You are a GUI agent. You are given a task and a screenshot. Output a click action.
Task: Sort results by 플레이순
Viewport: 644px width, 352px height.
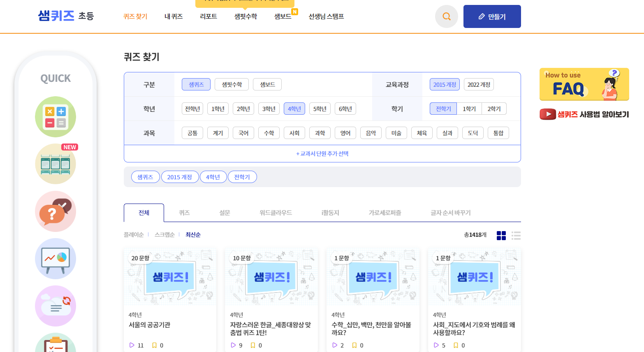click(133, 235)
